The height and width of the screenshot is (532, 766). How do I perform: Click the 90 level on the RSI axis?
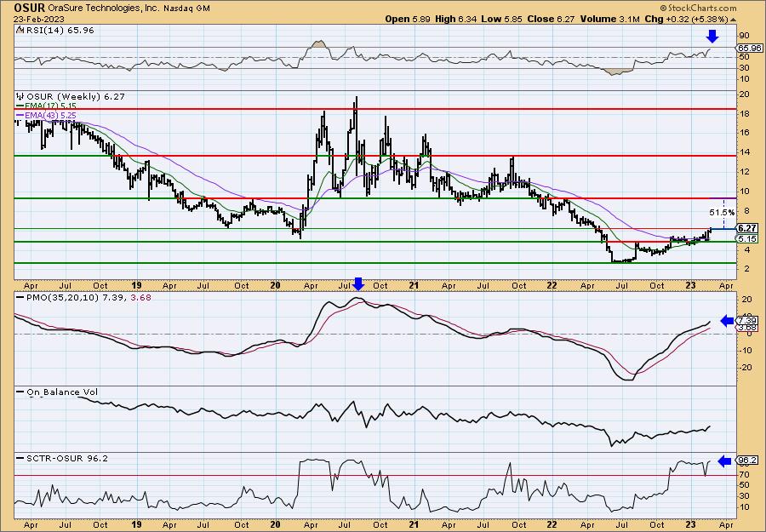[745, 35]
